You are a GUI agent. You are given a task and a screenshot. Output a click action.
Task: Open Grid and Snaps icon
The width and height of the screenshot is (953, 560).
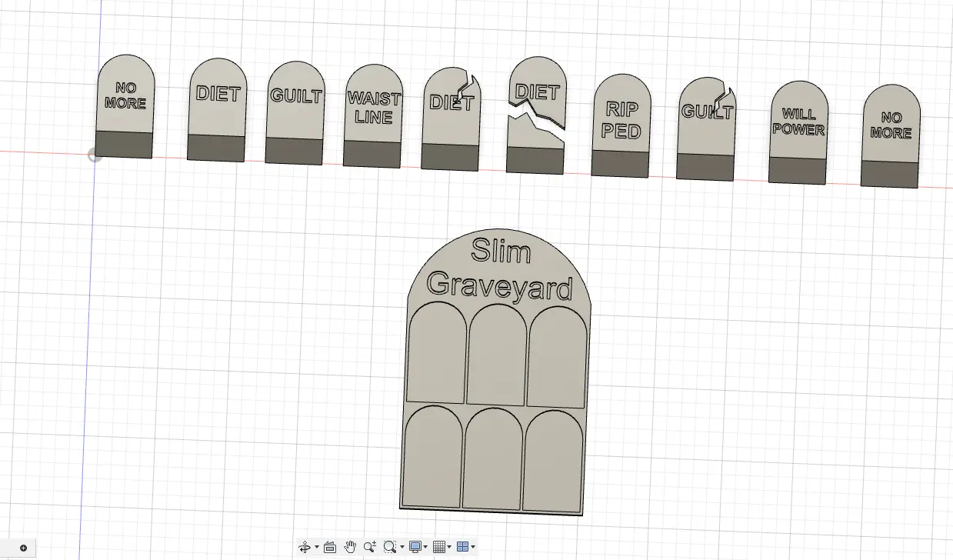[x=439, y=547]
